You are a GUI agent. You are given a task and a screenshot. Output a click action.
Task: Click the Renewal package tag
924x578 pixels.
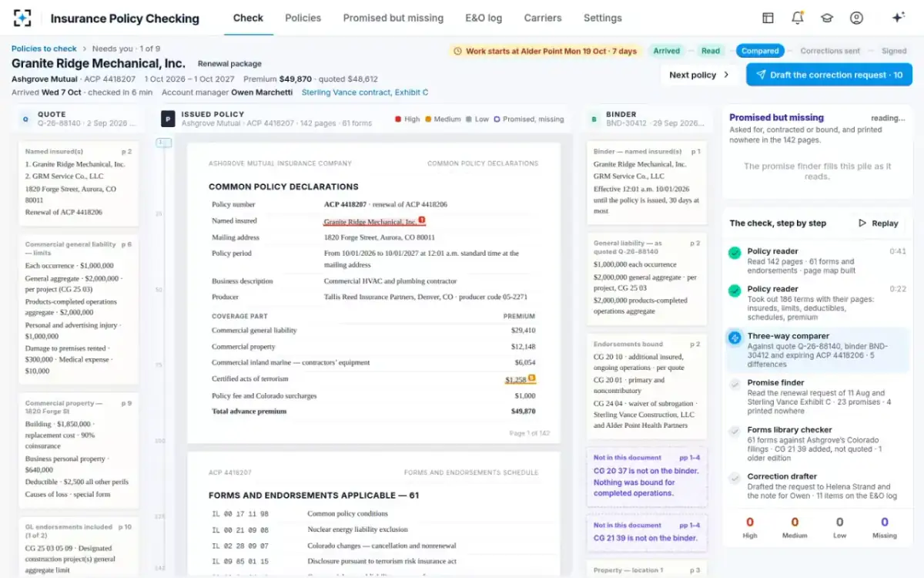point(229,64)
